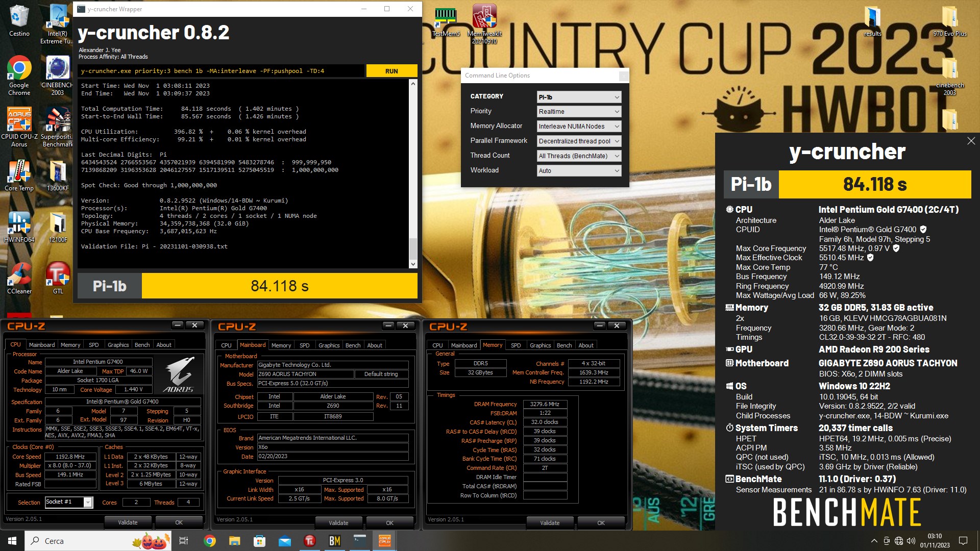
Task: Open the Cestino recycle bin icon
Action: click(x=19, y=20)
